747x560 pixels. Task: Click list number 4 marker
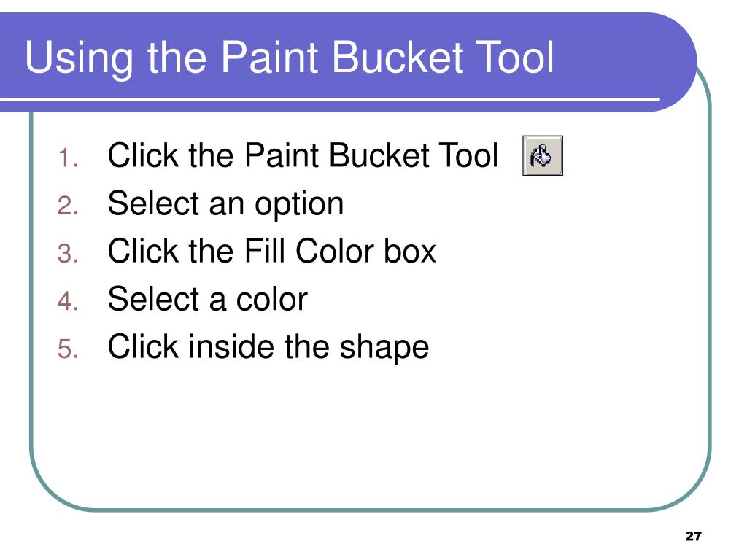68,301
